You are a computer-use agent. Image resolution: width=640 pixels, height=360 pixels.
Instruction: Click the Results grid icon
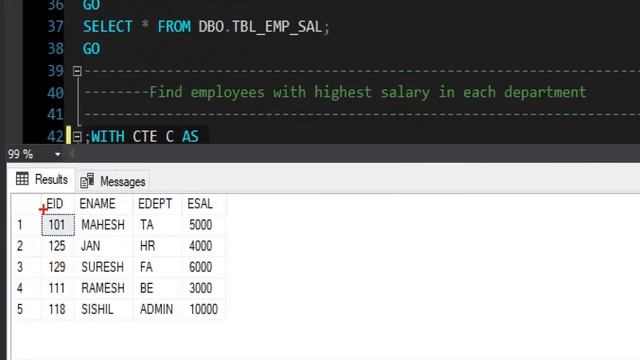(22, 178)
